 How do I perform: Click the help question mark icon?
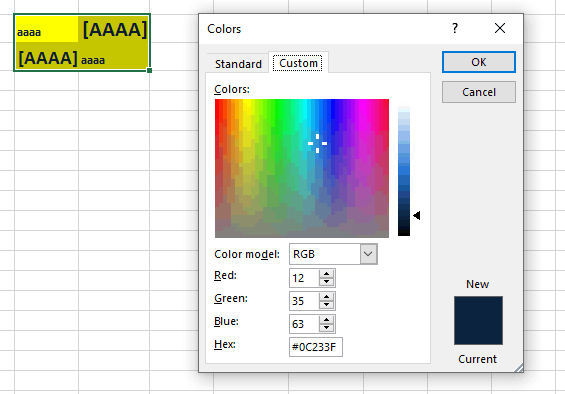tap(455, 28)
